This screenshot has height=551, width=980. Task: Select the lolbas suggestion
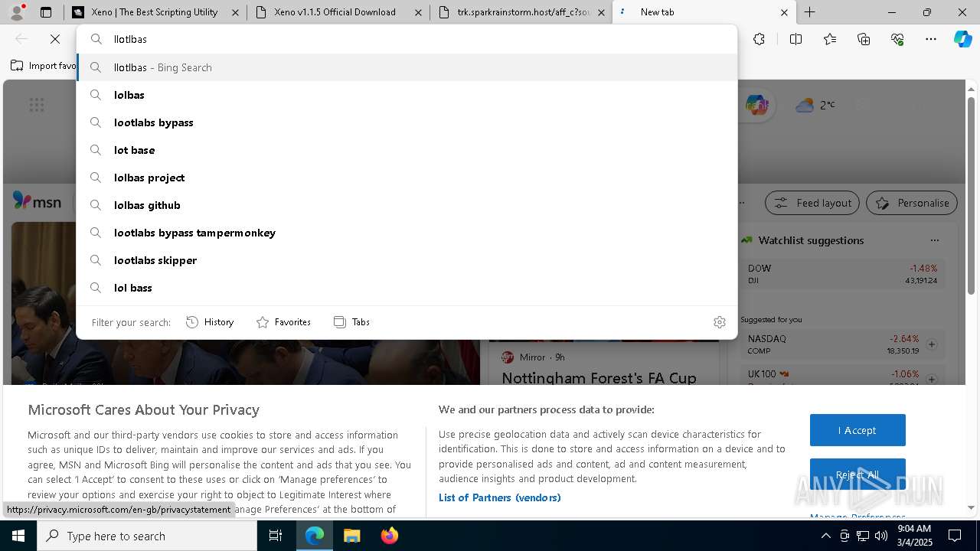pos(407,95)
